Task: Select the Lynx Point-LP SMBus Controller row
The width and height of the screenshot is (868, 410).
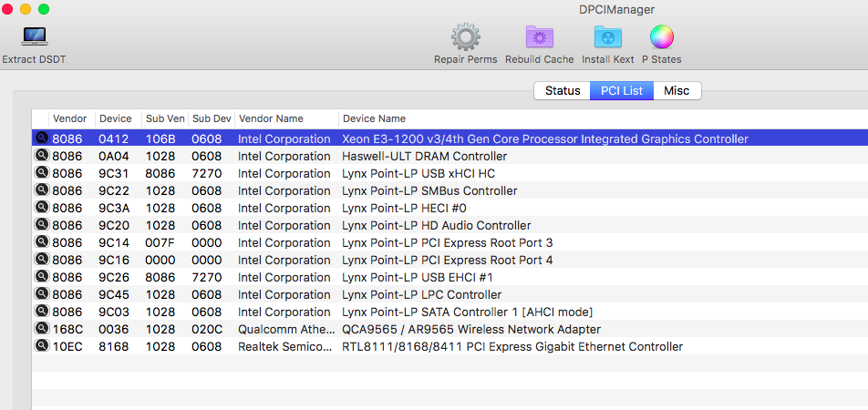Action: click(x=429, y=191)
